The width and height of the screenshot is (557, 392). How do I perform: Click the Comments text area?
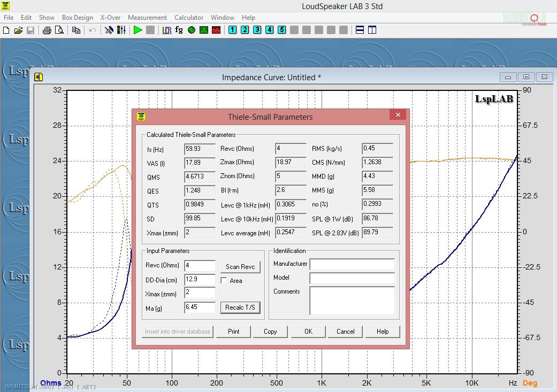pos(352,301)
